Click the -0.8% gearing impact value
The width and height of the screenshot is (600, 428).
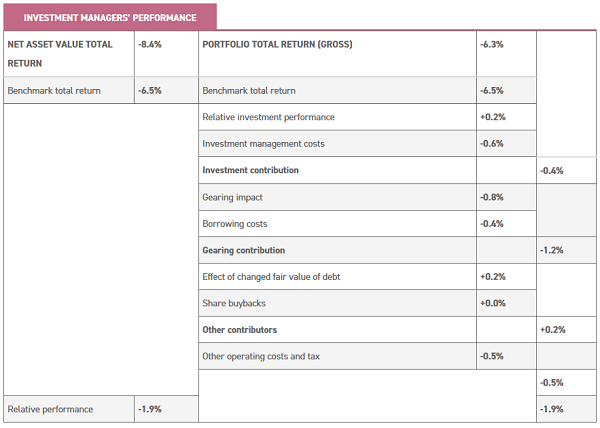491,197
